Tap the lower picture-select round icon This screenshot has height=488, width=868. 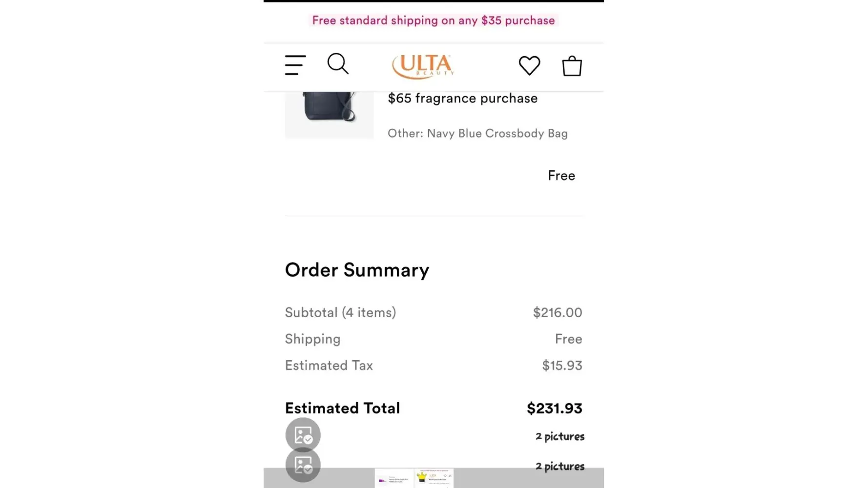coord(303,465)
